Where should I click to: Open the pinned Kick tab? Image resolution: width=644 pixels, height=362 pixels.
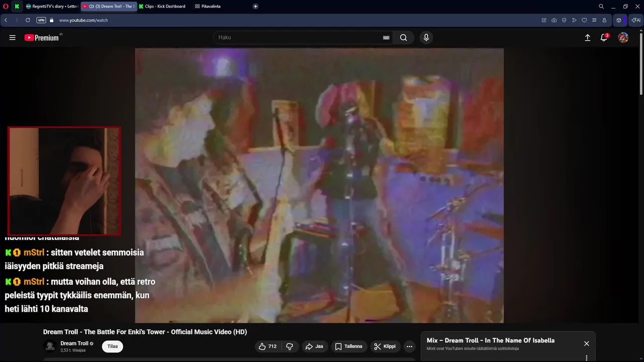[17, 7]
